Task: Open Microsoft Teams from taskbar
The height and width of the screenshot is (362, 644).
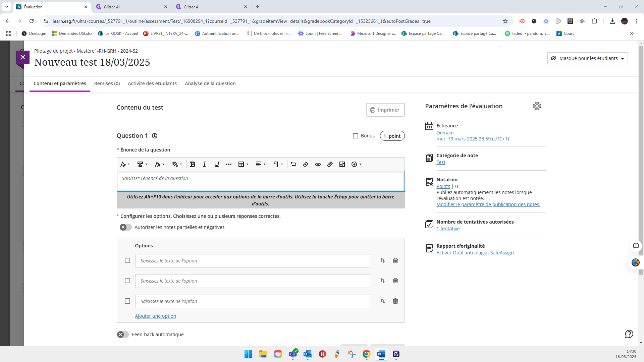Action: point(293,354)
